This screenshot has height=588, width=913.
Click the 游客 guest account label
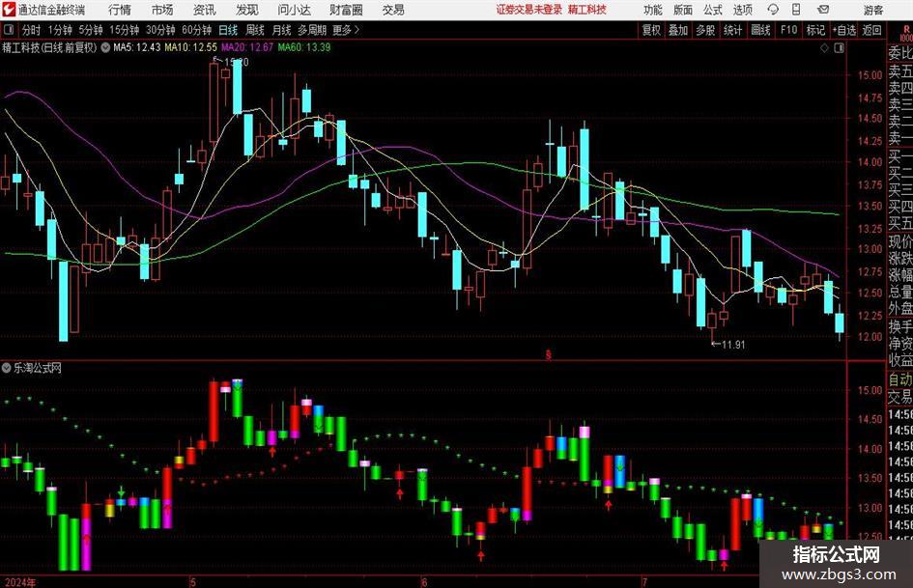873,10
